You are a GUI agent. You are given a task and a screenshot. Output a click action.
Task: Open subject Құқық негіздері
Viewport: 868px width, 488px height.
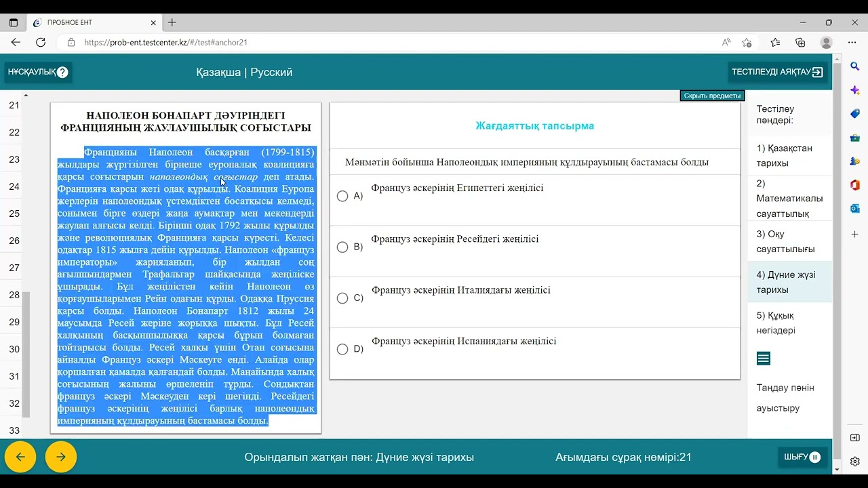click(x=789, y=323)
